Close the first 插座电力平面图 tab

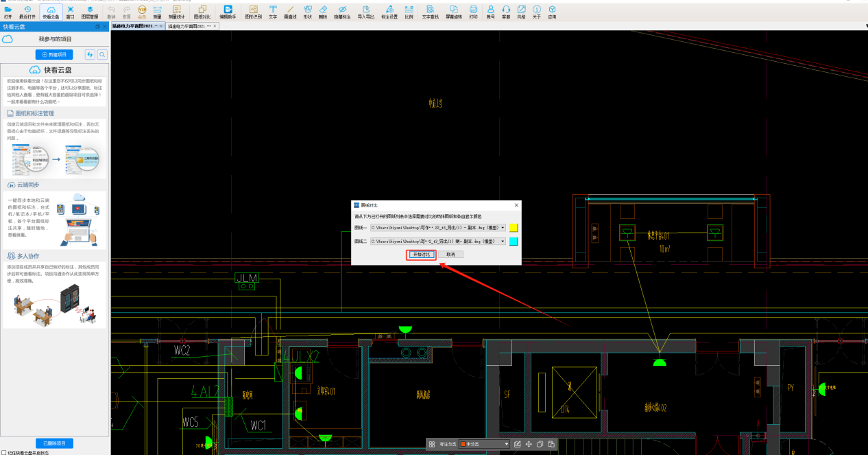pos(162,26)
